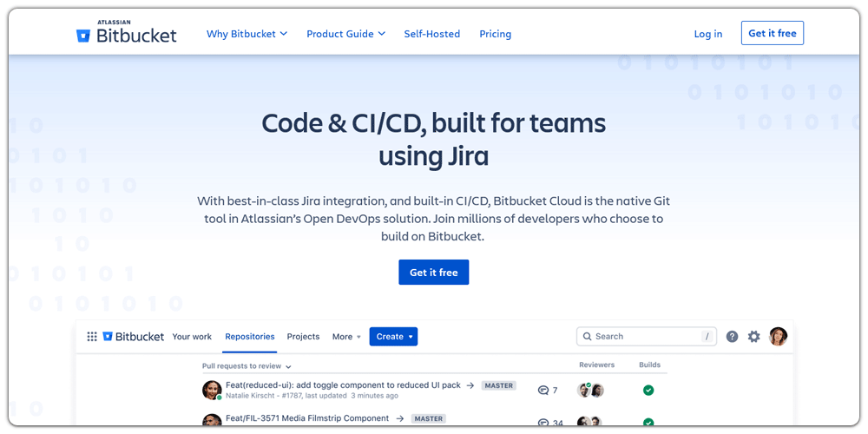The width and height of the screenshot is (868, 434).
Task: Open the app switcher grid icon
Action: pyautogui.click(x=92, y=337)
